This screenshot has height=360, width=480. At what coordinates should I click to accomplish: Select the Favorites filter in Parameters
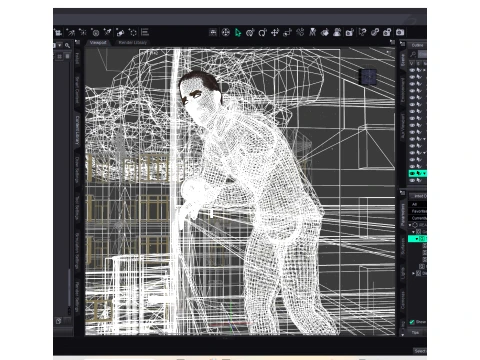418,211
